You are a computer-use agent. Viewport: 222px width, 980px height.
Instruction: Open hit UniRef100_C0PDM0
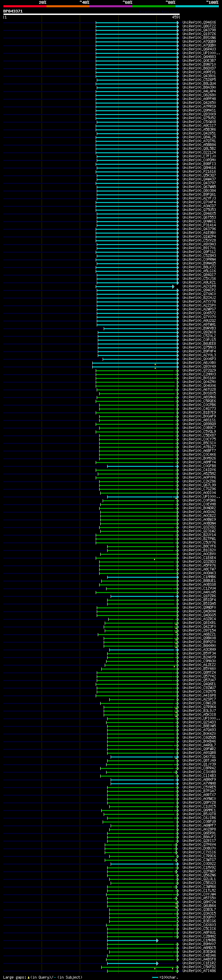(199, 160)
